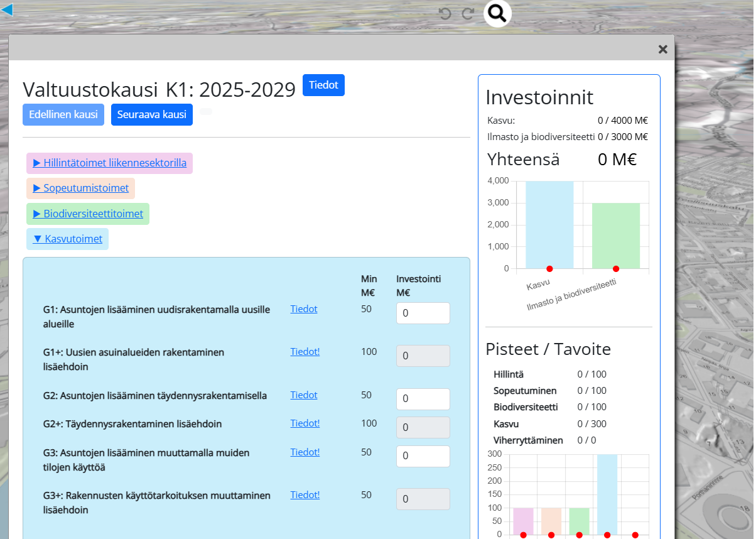Open Tiedot link for G1 measure
The image size is (756, 539).
point(303,309)
